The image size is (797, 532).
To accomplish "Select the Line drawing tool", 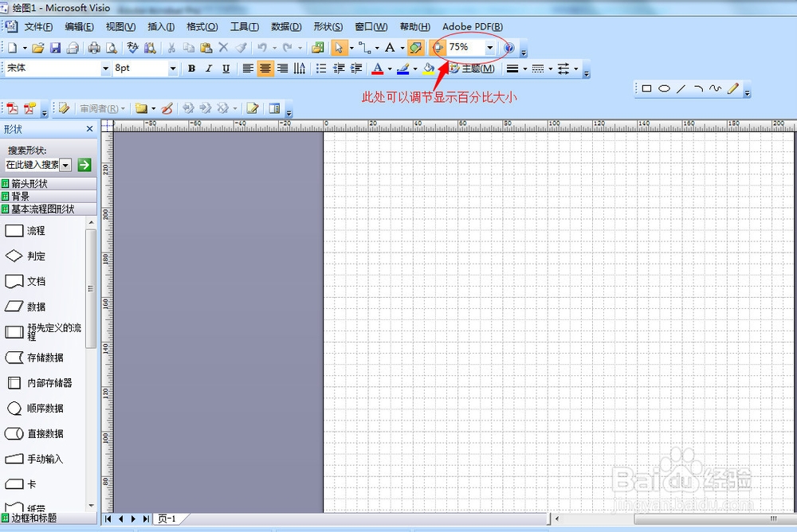I will [681, 88].
